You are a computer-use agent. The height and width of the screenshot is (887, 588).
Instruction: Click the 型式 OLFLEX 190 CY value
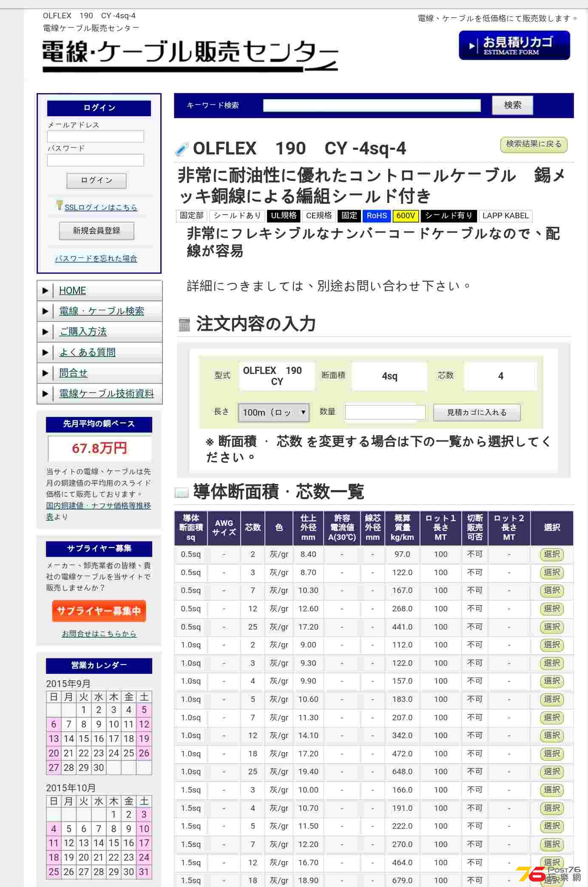click(x=277, y=376)
